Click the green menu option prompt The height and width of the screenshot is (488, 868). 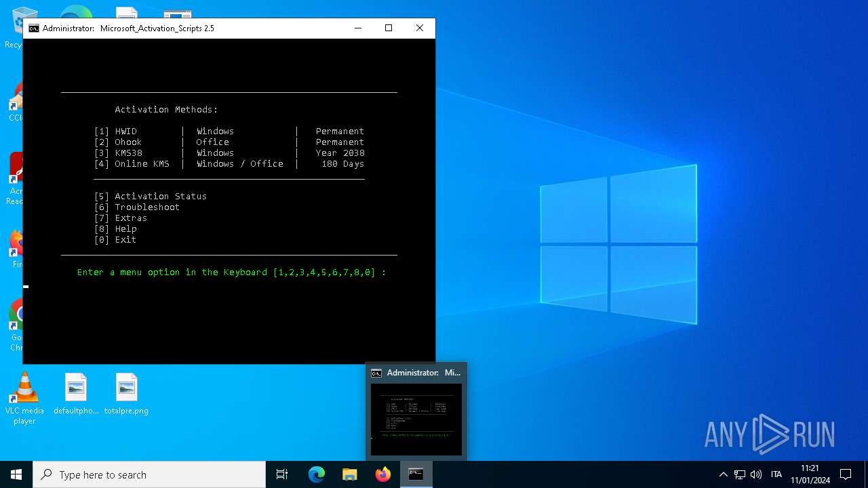[x=231, y=272]
